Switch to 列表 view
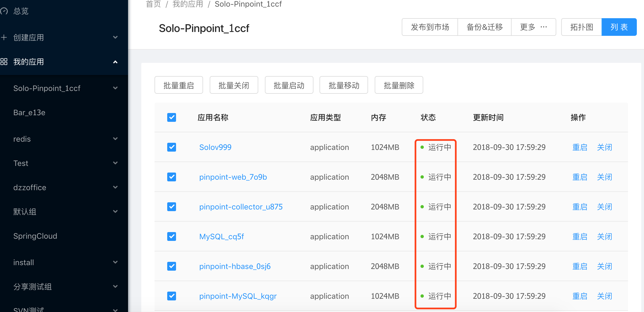Image resolution: width=644 pixels, height=312 pixels. [x=619, y=27]
